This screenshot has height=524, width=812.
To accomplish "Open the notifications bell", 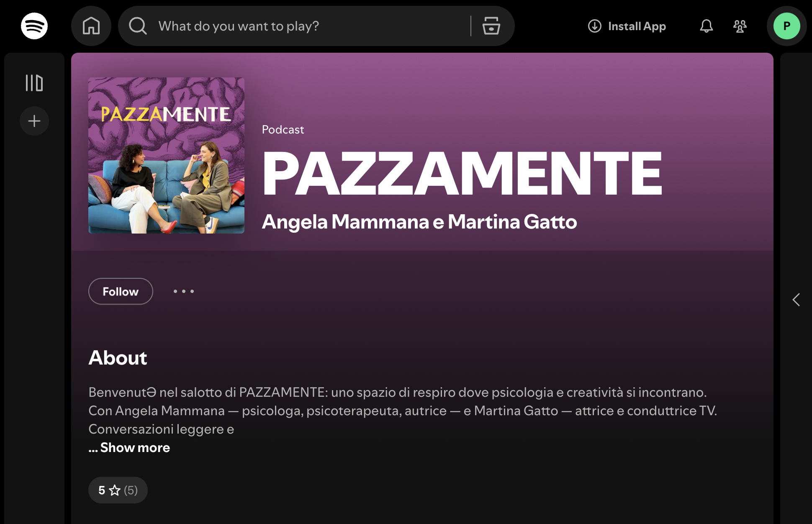I will (706, 26).
